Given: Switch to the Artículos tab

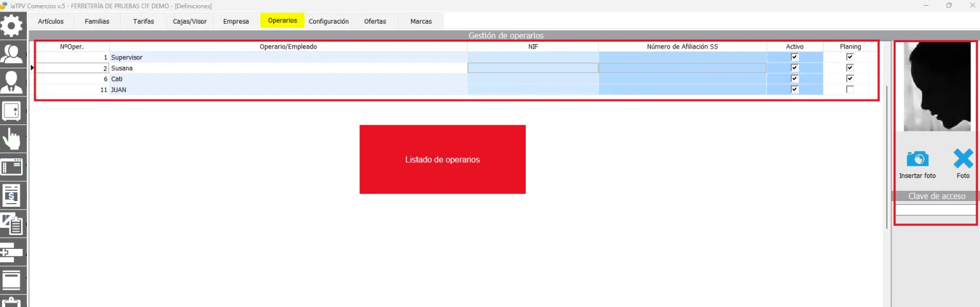Looking at the screenshot, I should pos(51,21).
